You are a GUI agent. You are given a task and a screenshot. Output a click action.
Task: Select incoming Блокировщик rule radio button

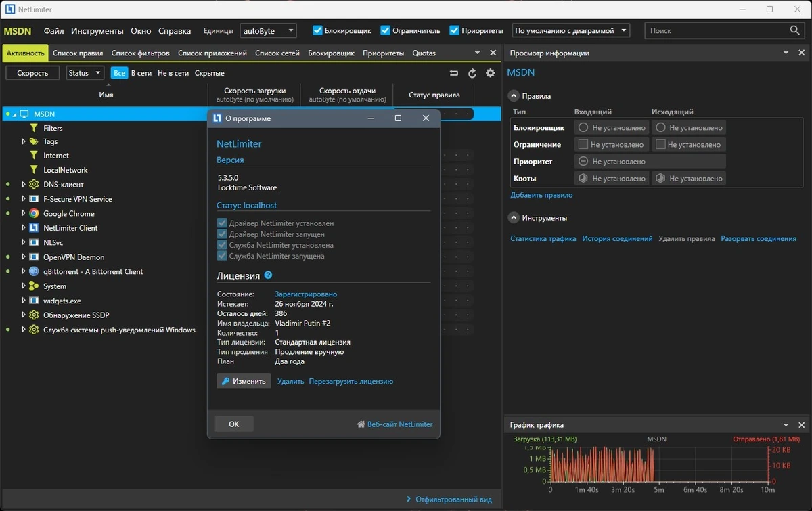tap(583, 127)
